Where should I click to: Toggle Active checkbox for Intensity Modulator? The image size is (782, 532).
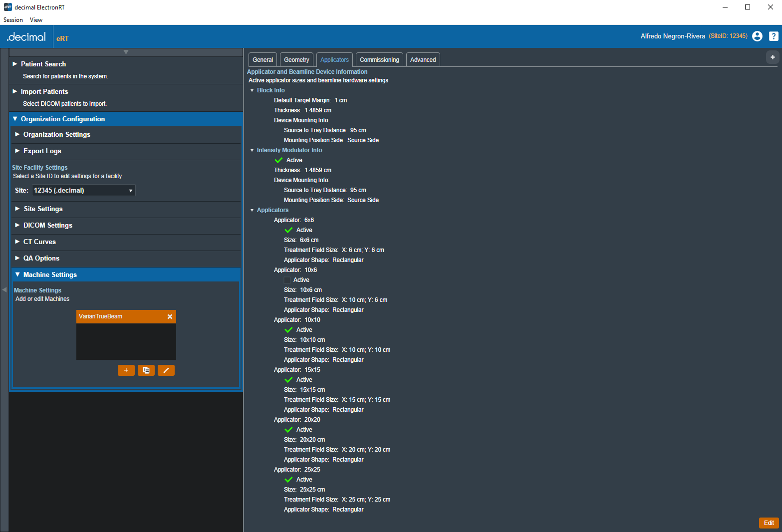(x=278, y=160)
